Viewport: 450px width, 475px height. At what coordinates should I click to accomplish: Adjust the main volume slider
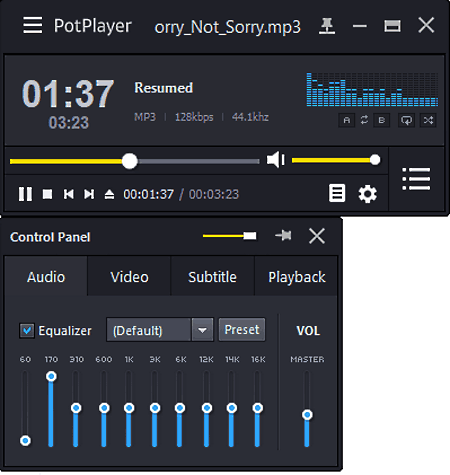pos(336,160)
